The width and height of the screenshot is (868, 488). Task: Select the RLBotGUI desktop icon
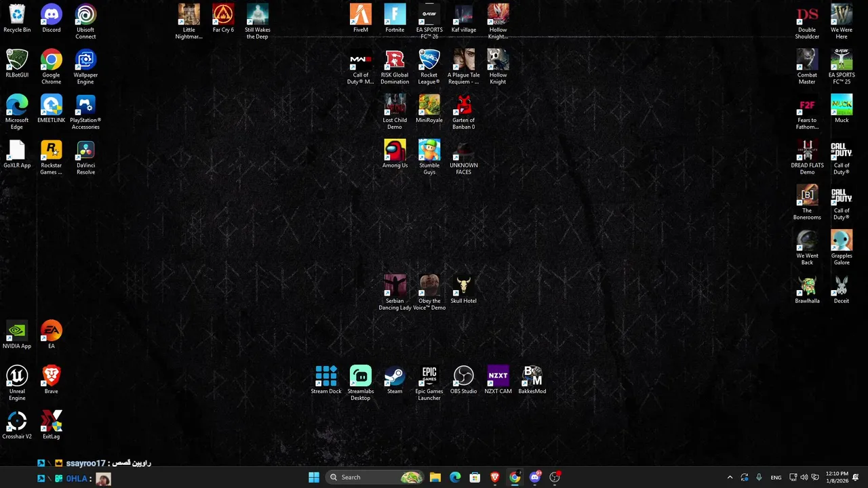17,64
